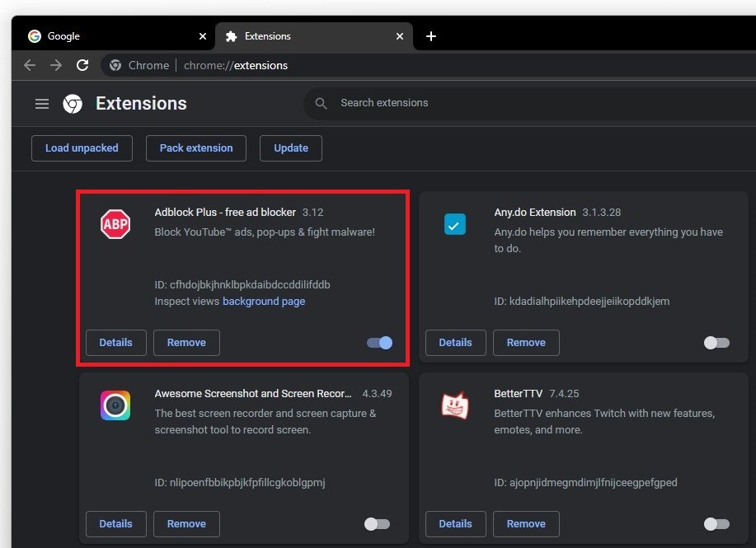Enable the Any.do Extension toggle
The height and width of the screenshot is (548, 756).
716,343
